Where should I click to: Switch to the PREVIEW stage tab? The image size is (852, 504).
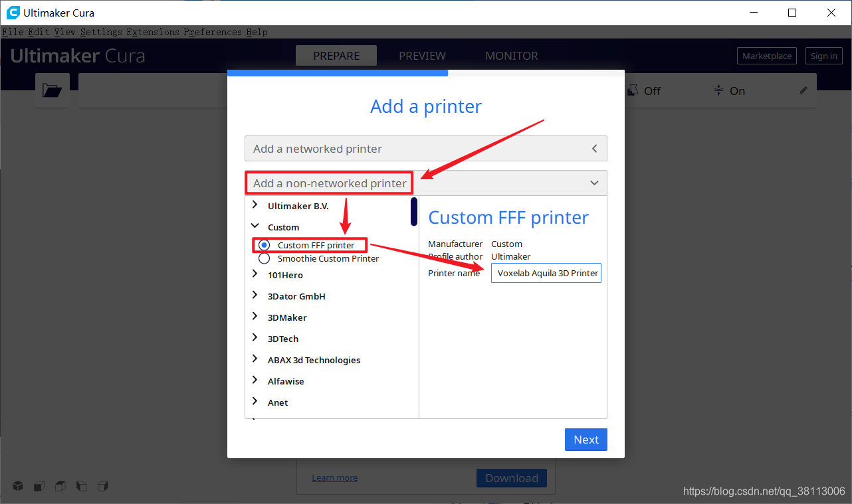click(422, 56)
